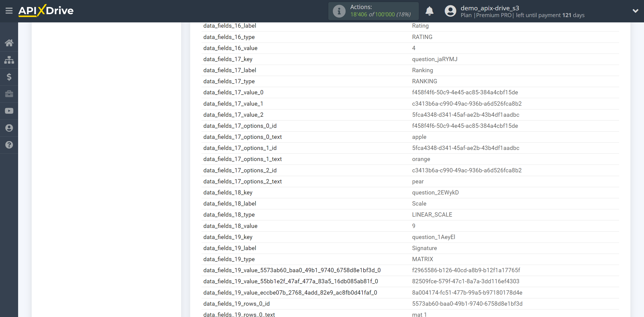The height and width of the screenshot is (317, 644).
Task: Select the data_fields_16_label row name
Action: click(x=230, y=26)
